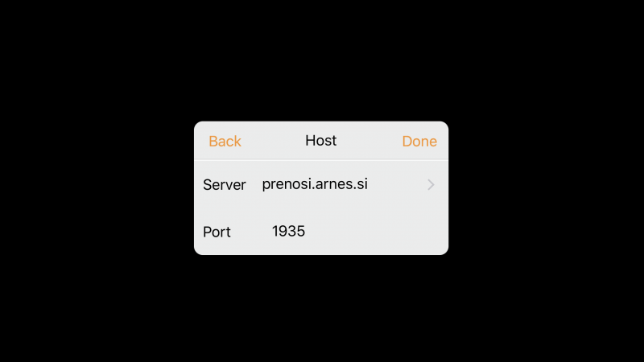Screen dimensions: 644x362
Task: Open server details via the chevron arrow
Action: (x=431, y=185)
